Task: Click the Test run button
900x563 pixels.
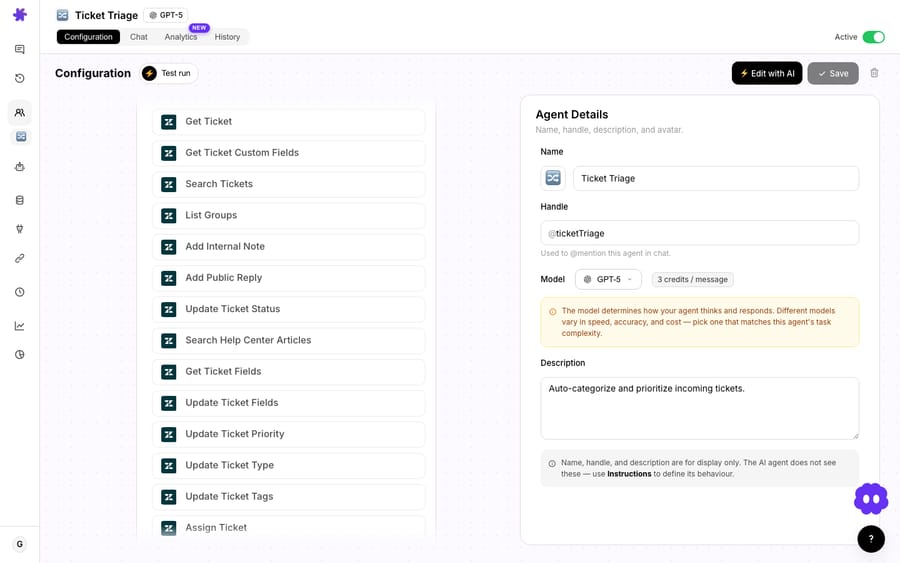Action: click(169, 73)
